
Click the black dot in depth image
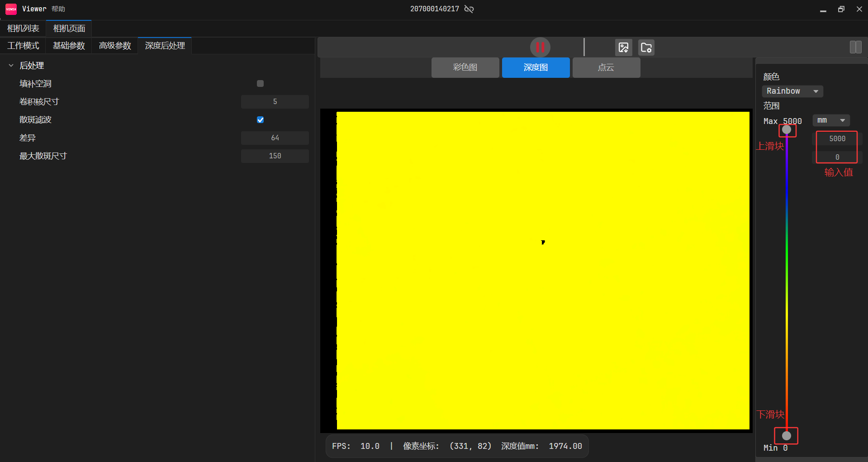point(543,242)
